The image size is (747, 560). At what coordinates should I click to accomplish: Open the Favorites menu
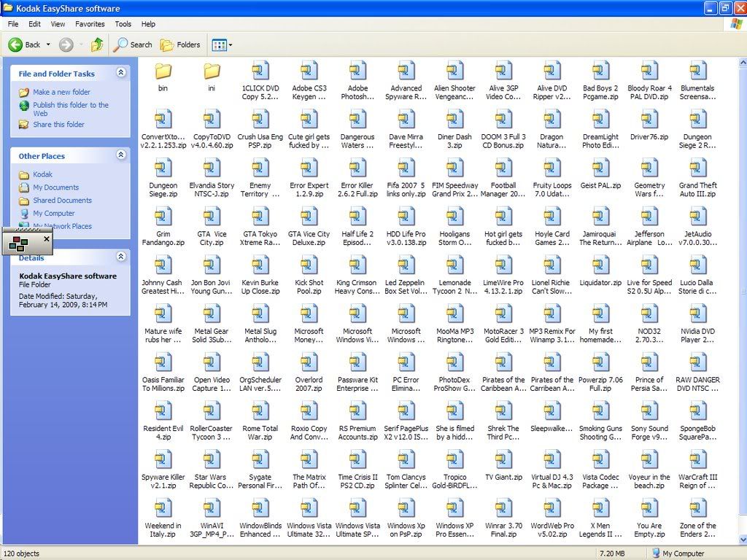tap(90, 24)
